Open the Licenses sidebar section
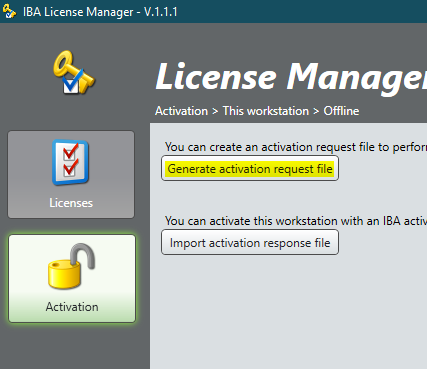427x369 pixels. (x=71, y=174)
